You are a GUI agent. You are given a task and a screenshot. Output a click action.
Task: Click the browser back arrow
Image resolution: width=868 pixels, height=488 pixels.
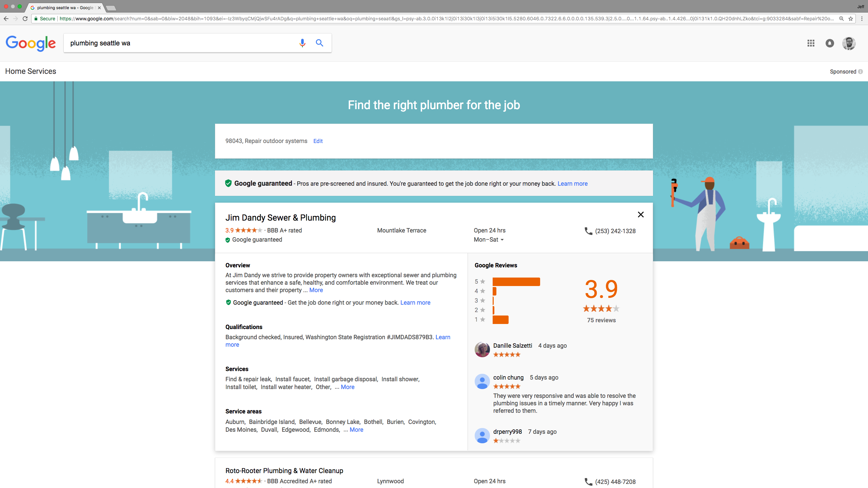pyautogui.click(x=6, y=19)
